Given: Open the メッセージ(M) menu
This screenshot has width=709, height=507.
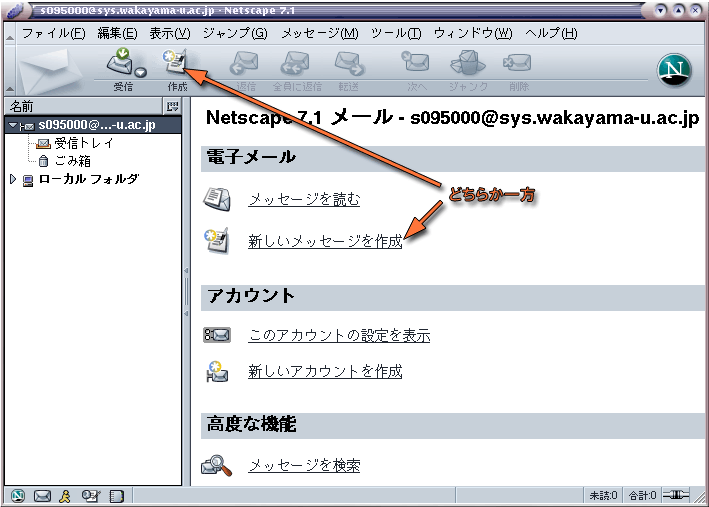Looking at the screenshot, I should (320, 33).
